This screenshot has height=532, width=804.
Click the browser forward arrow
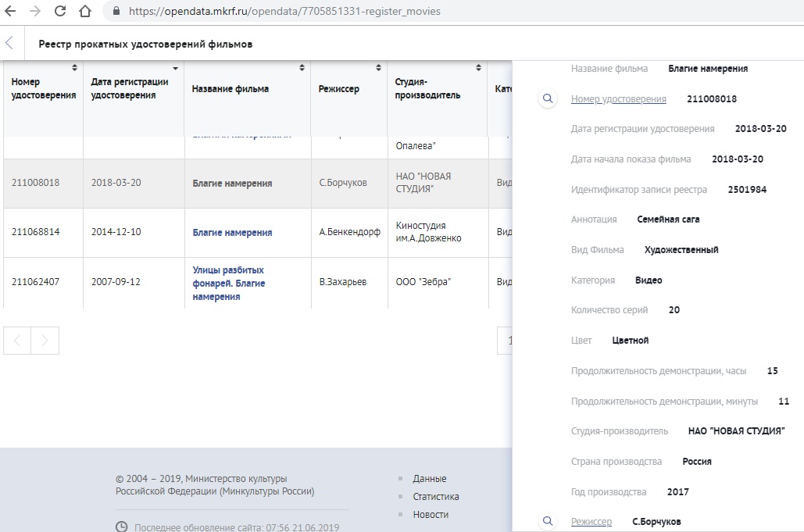tap(35, 11)
